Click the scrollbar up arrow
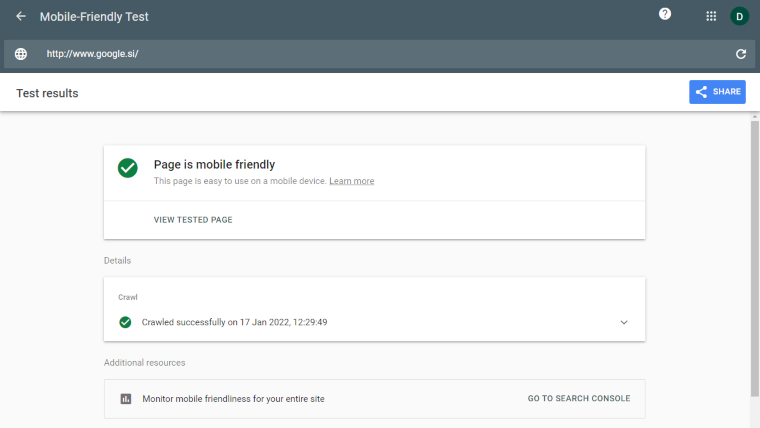760x428 pixels. [x=755, y=117]
